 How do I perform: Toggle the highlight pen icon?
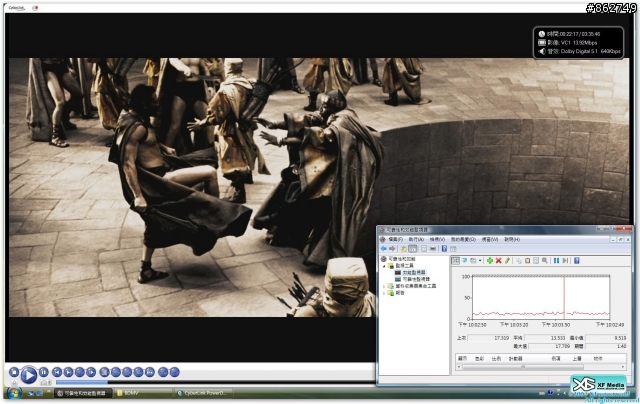click(x=507, y=260)
